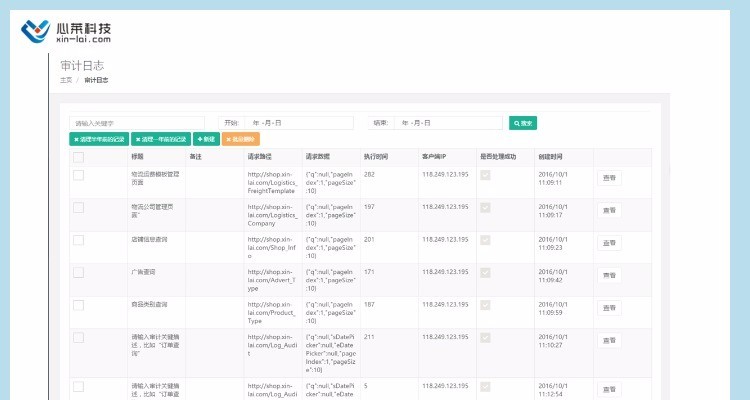Click the green 新建 button
750x400 pixels.
click(x=206, y=139)
